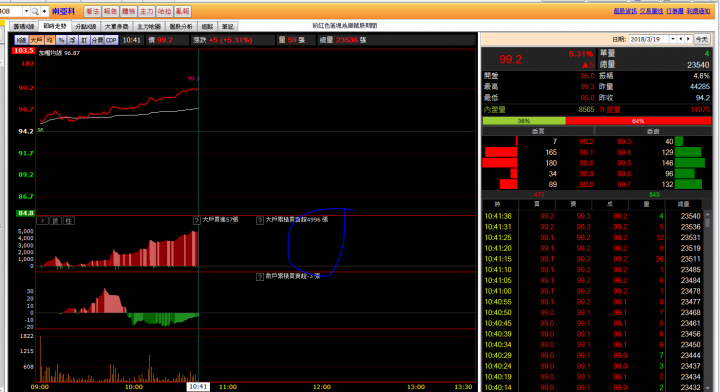Image resolution: width=720 pixels, height=392 pixels.
Task: Click the 委買 column header
Action: click(538, 131)
